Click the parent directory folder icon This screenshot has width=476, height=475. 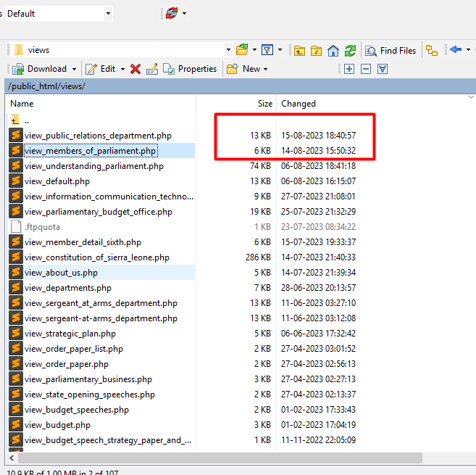[x=299, y=50]
